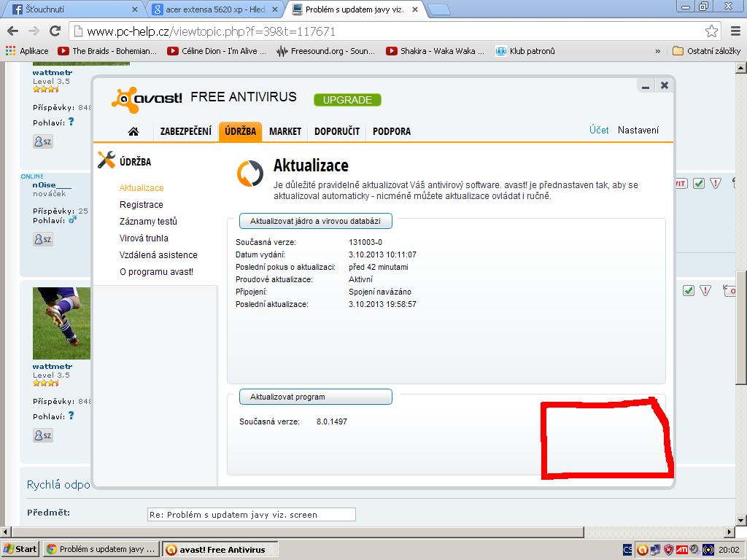Switch to acer extensa 5620 xp tab
747x560 pixels.
point(216,9)
